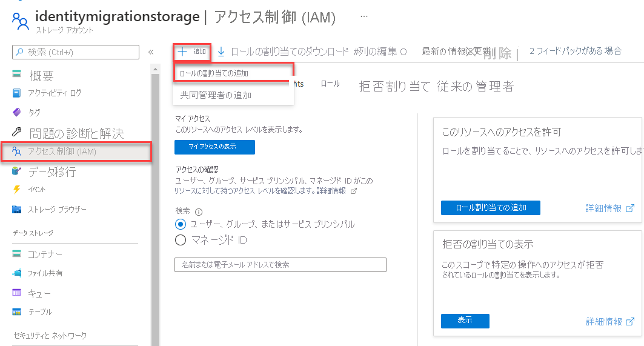
Task: Click the 表示 button in deny card
Action: (465, 321)
